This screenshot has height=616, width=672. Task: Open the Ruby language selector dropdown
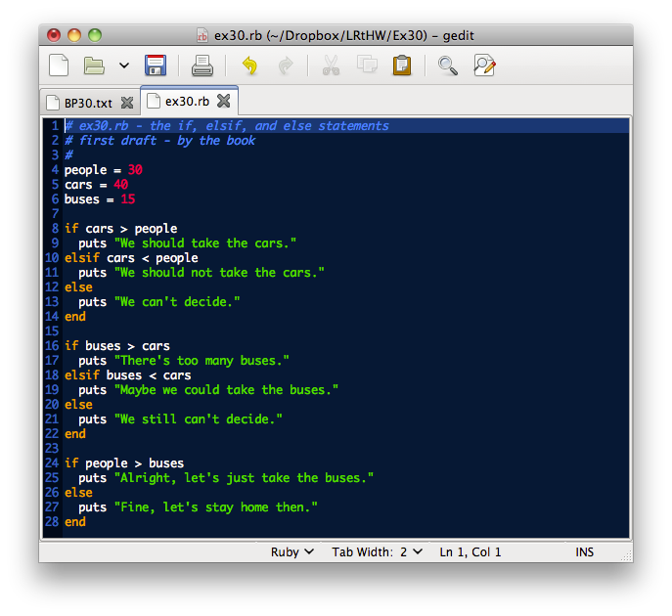291,551
